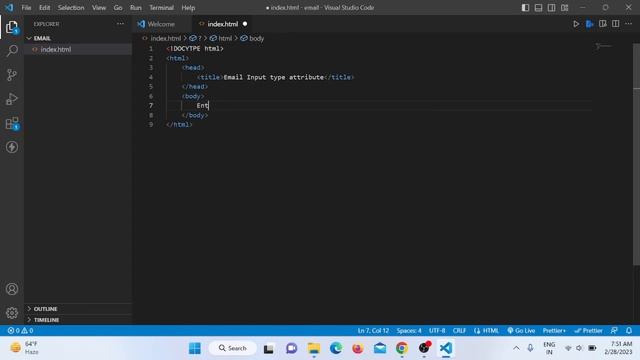Change indentation Spaces: 4
Screen dimensions: 640x360
tap(409, 331)
